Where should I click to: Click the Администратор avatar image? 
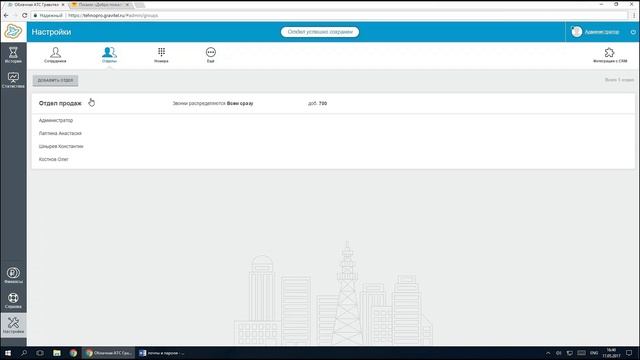coord(576,32)
